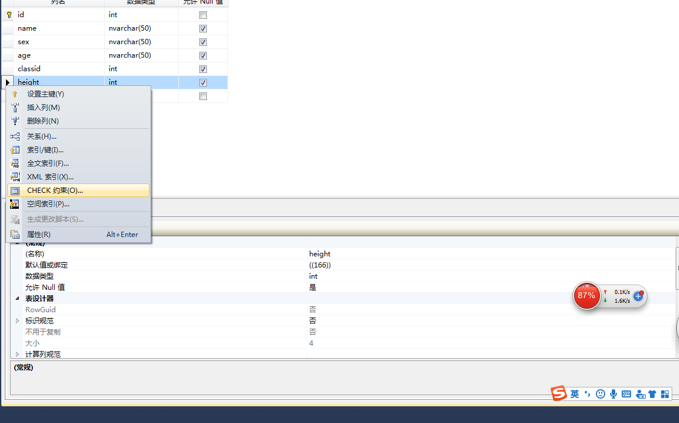Click the height column name cell
The image size is (679, 423).
59,82
